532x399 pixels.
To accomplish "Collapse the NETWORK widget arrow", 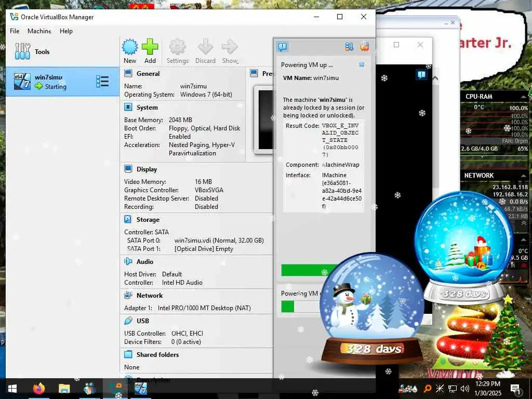I will [x=524, y=176].
